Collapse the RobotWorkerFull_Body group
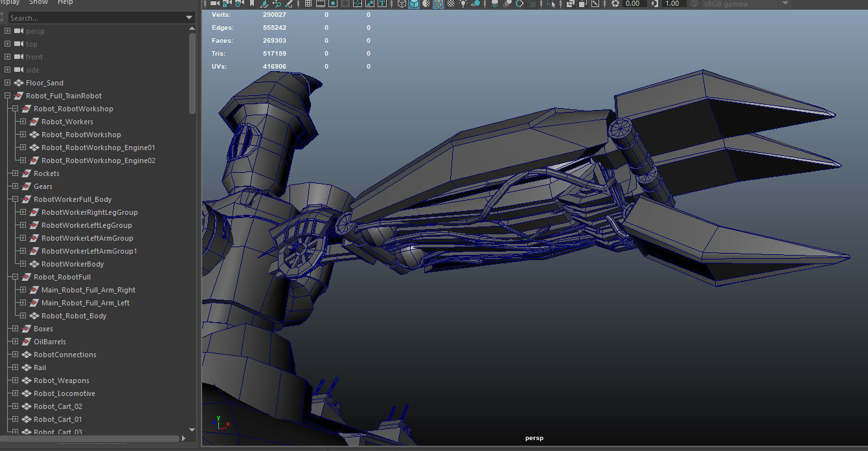Image resolution: width=868 pixels, height=451 pixels. point(15,199)
